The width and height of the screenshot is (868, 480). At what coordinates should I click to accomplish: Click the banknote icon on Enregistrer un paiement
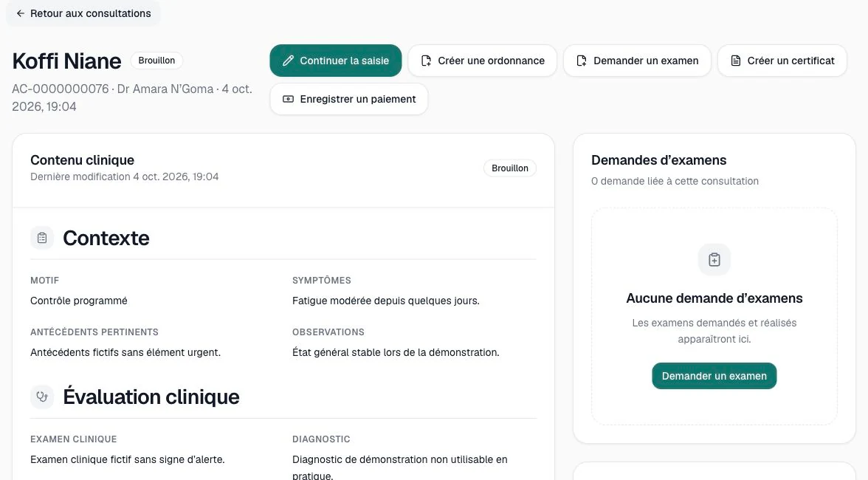click(x=288, y=99)
